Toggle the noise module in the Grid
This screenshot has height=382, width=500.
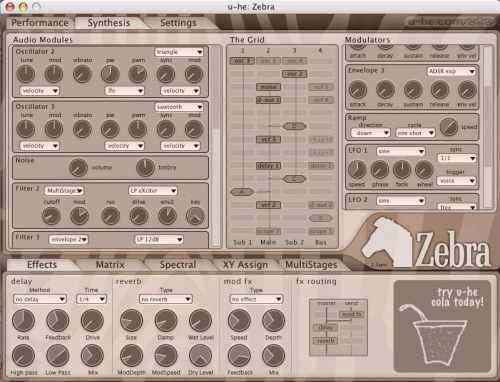[268, 87]
